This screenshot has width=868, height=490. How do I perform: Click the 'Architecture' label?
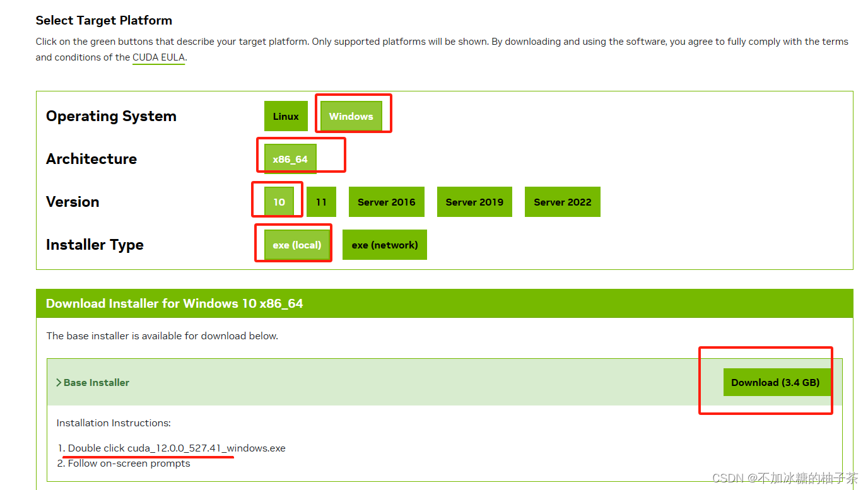(x=91, y=159)
